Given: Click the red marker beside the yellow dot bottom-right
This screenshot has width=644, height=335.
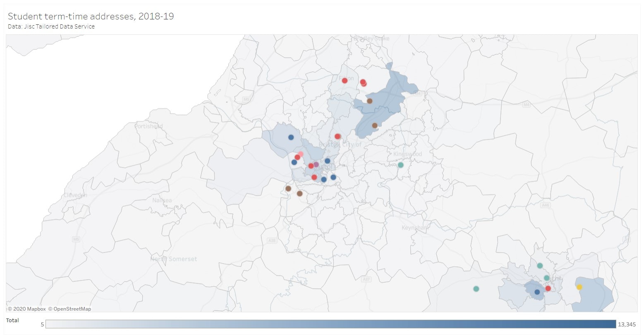Looking at the screenshot, I should [548, 288].
